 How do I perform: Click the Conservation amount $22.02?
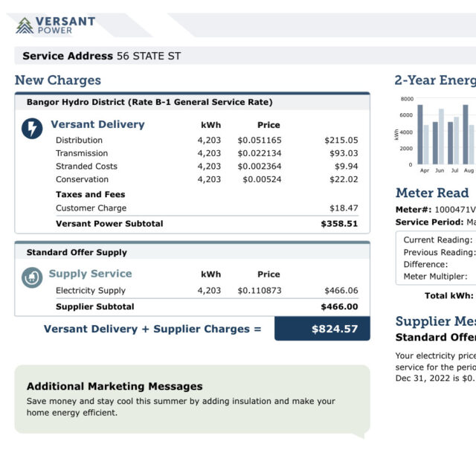(x=343, y=179)
